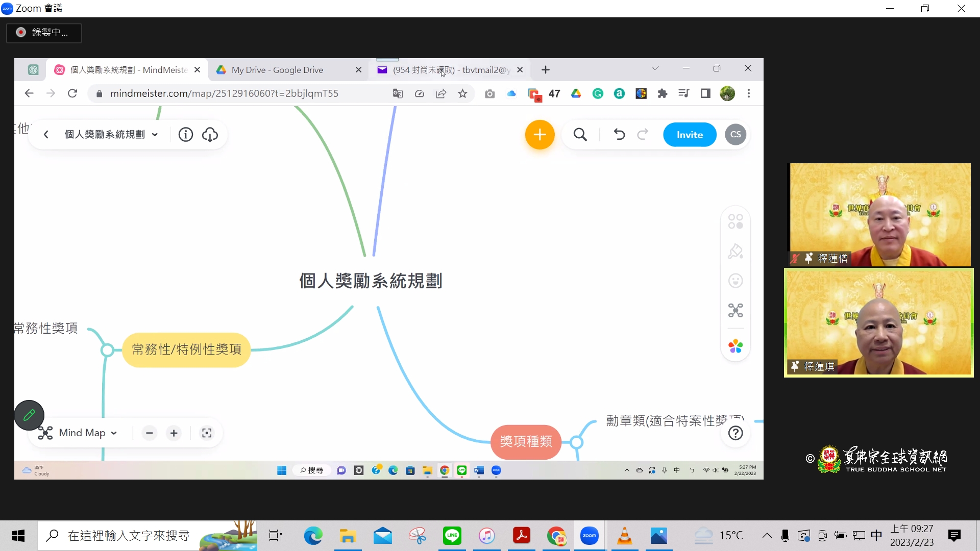Open the emoji icons sidebar panel
This screenshot has height=551, width=980.
pyautogui.click(x=735, y=281)
